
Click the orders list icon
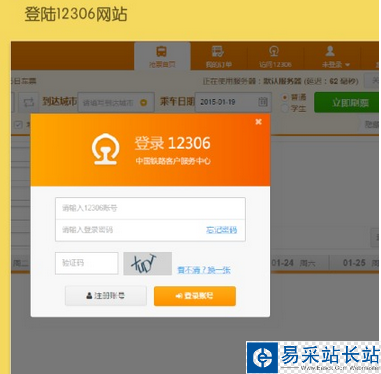click(x=218, y=51)
